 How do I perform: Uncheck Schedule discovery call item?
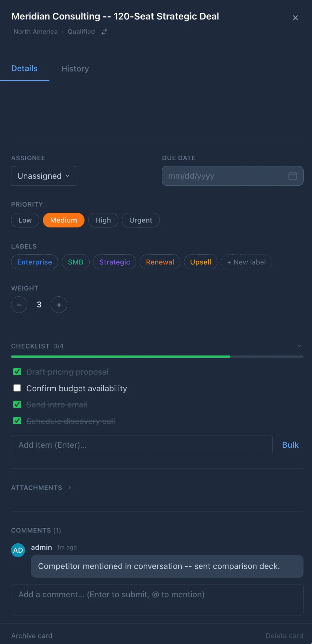17,421
